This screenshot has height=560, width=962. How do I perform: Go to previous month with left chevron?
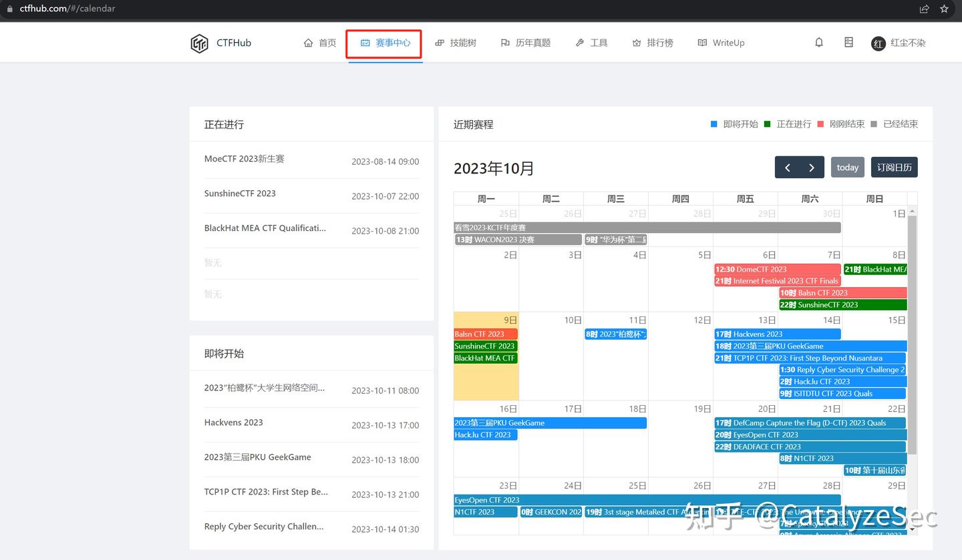coord(787,167)
